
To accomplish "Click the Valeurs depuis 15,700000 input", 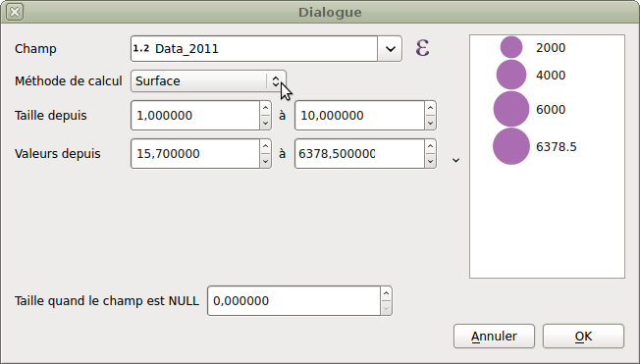I will (x=195, y=154).
